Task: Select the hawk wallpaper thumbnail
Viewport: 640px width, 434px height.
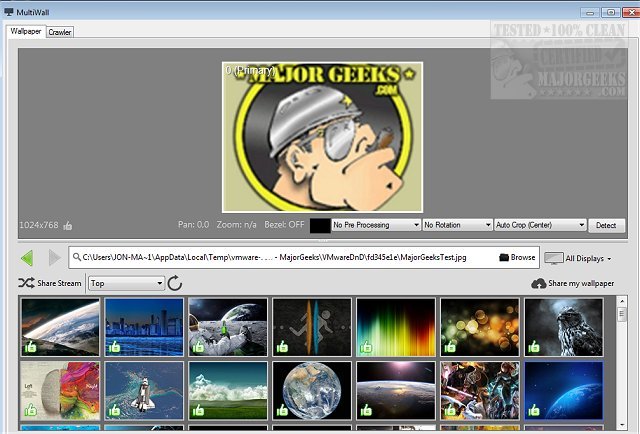Action: click(x=564, y=327)
